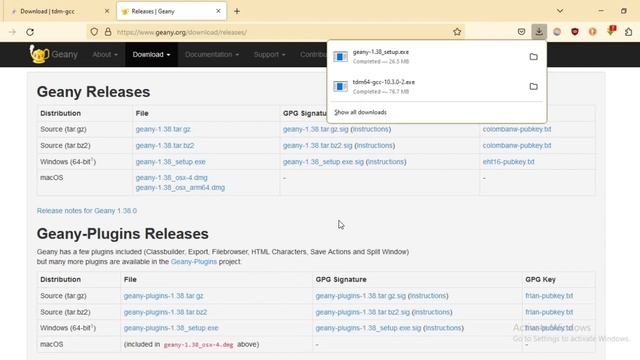Open the About dropdown menu
Image resolution: width=640 pixels, height=360 pixels.
coord(105,54)
